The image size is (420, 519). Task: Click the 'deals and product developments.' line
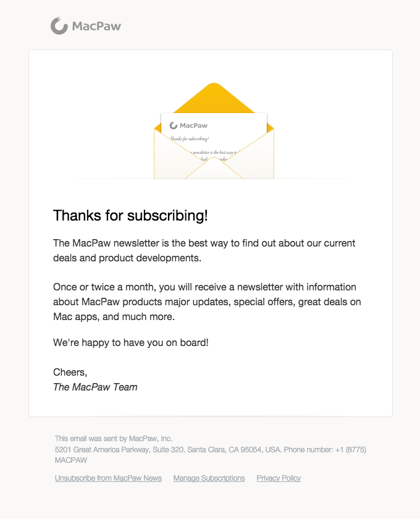click(127, 258)
